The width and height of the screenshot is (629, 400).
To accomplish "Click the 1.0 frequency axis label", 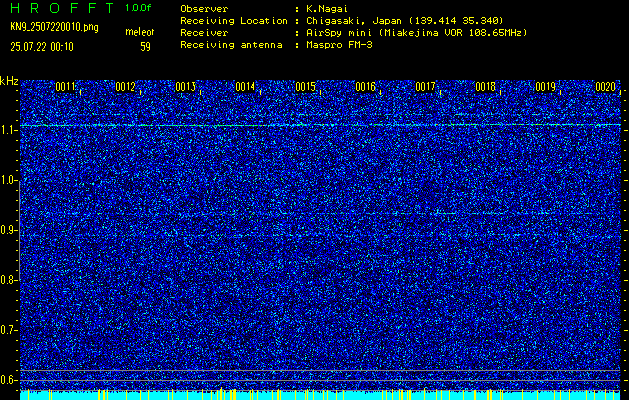I will [x=9, y=180].
